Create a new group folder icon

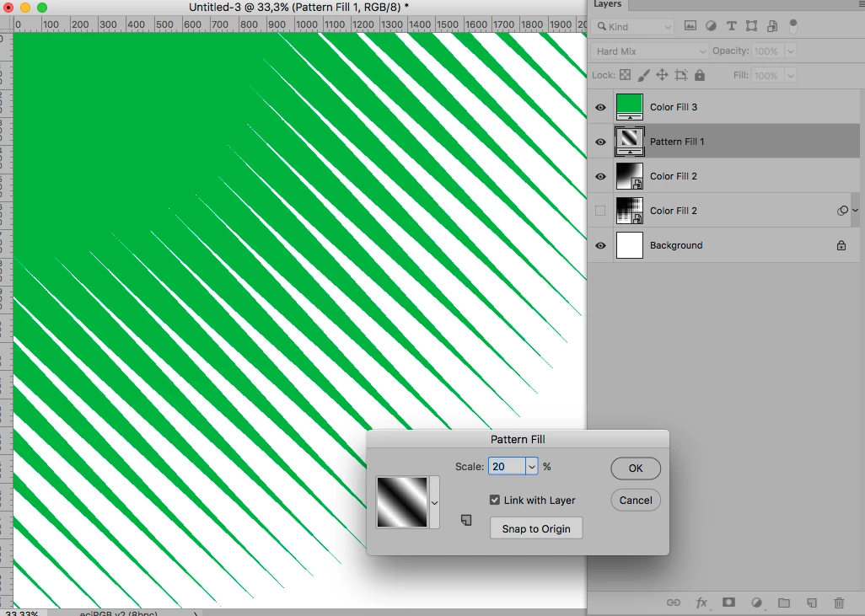click(x=784, y=603)
